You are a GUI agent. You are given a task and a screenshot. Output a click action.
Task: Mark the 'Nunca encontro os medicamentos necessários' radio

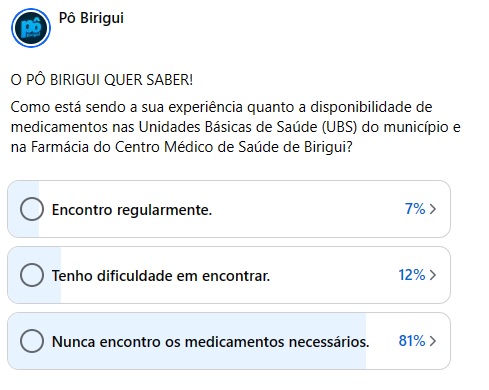click(32, 341)
